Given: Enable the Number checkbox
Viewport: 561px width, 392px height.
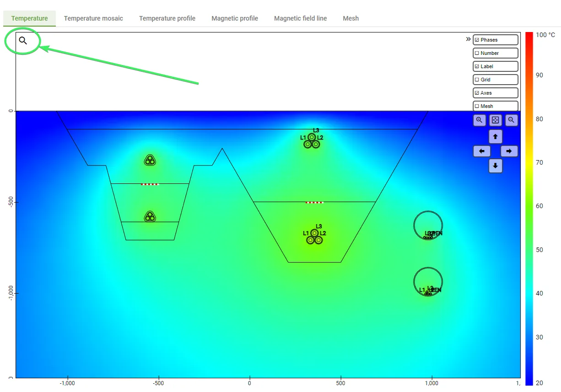Looking at the screenshot, I should [477, 54].
